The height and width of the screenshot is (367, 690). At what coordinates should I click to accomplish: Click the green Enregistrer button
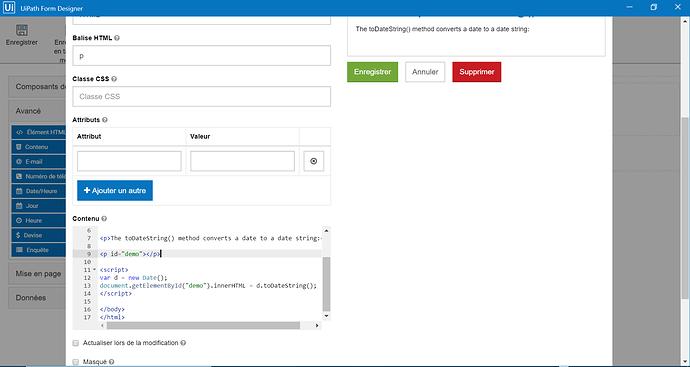[372, 72]
